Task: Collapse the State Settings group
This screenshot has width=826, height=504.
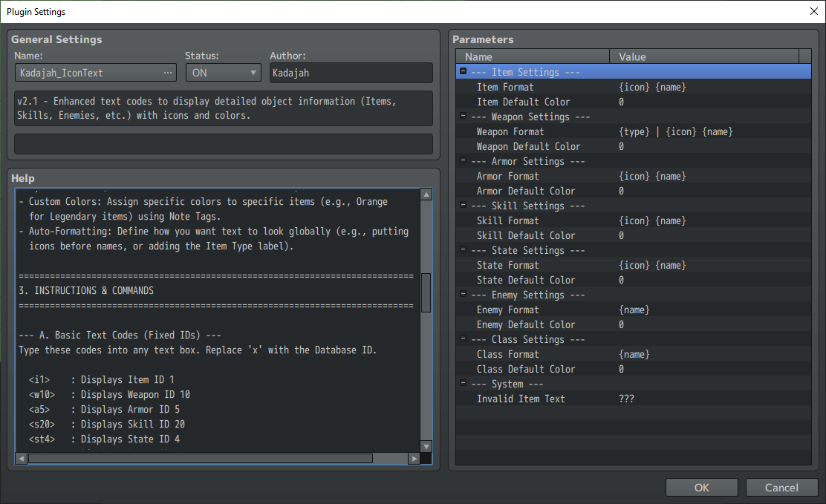Action: [464, 250]
